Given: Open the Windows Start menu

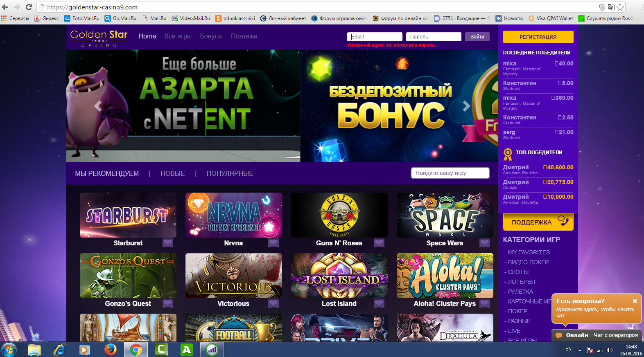Looking at the screenshot, I should click(9, 350).
